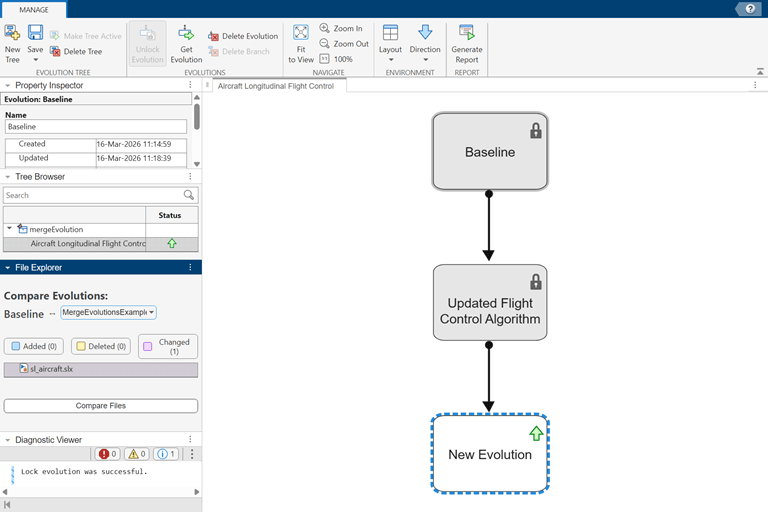Zoom Out of the evolution tree
Image resolution: width=768 pixels, height=512 pixels.
344,44
